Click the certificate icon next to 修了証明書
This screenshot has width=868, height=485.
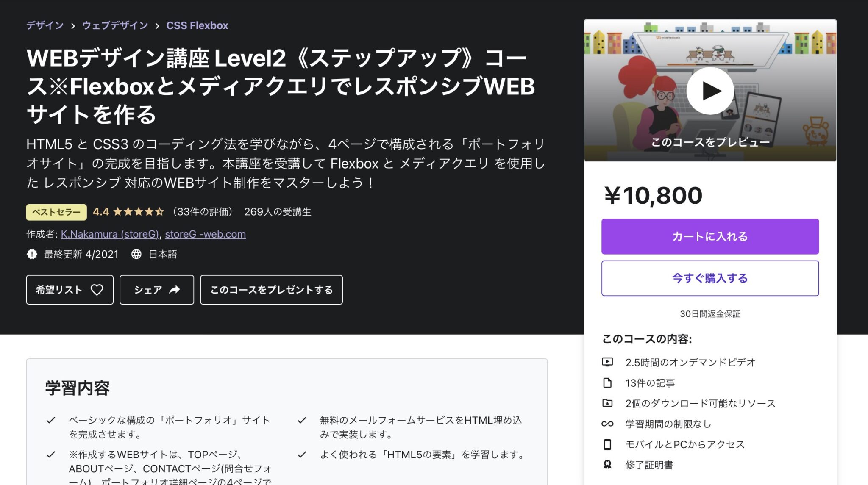point(608,465)
